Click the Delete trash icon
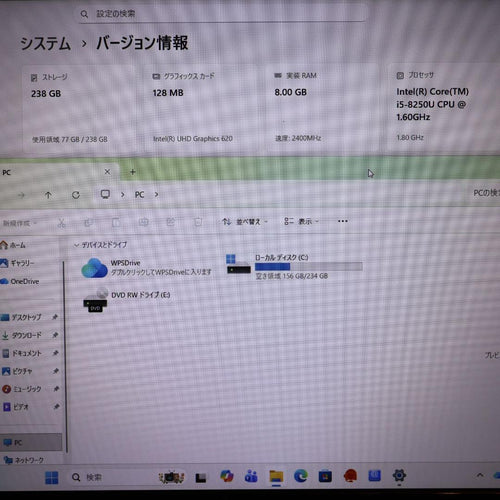 pos(198,222)
